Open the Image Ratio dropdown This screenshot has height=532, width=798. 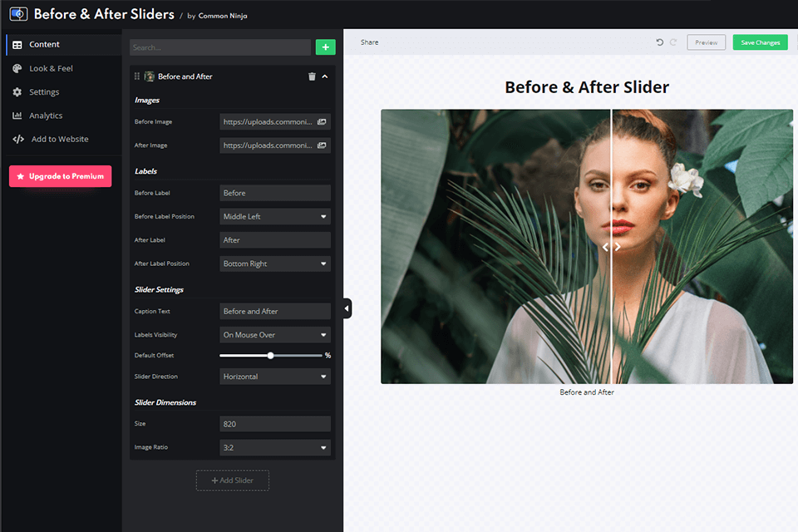point(275,447)
